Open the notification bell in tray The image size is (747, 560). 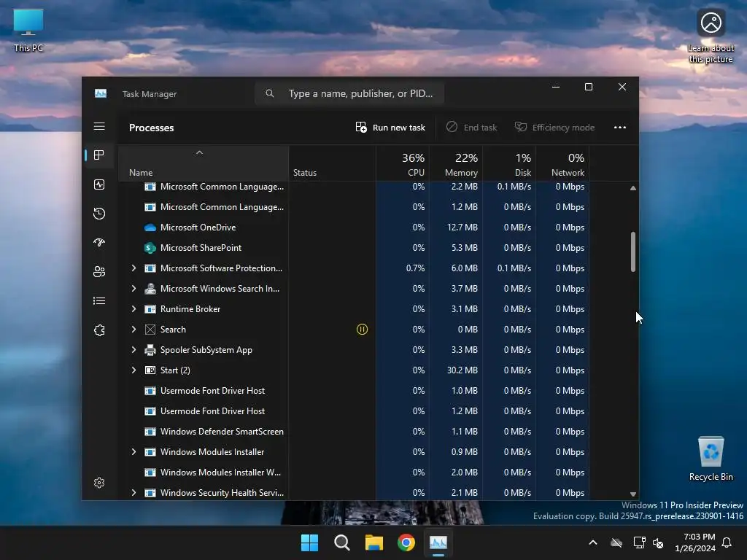click(x=727, y=542)
